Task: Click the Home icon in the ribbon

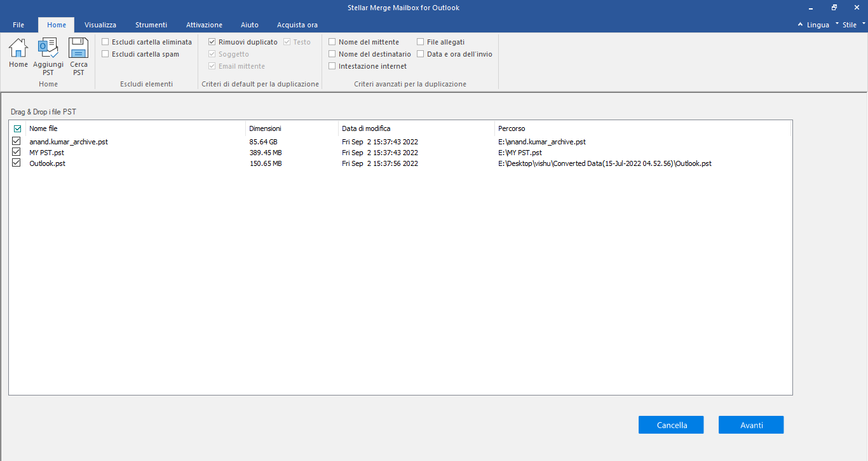Action: (x=18, y=53)
